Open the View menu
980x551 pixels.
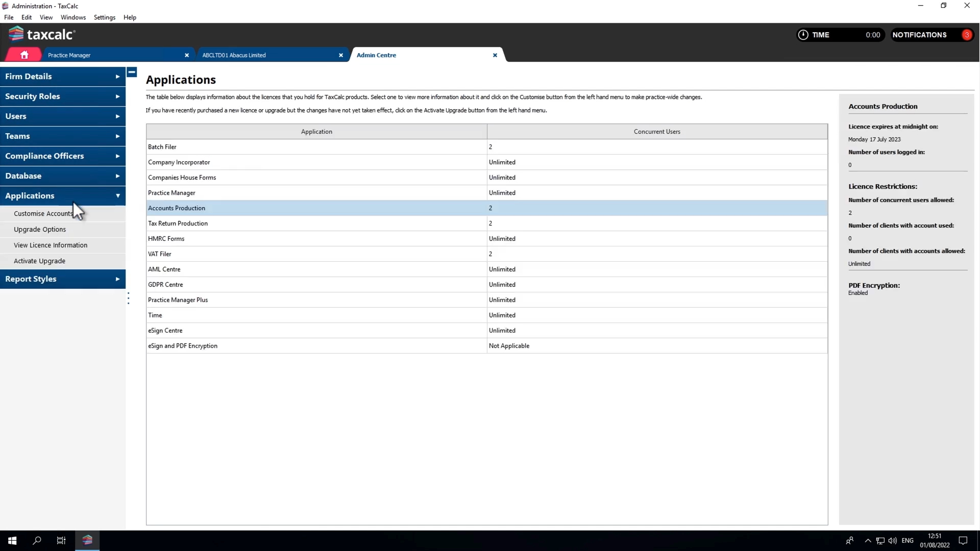(x=46, y=17)
